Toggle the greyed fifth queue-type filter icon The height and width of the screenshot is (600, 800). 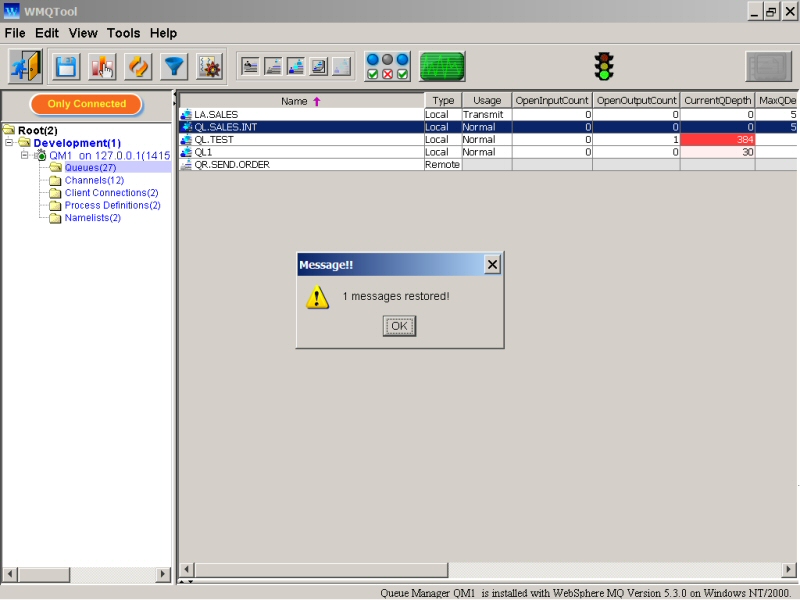tap(342, 66)
